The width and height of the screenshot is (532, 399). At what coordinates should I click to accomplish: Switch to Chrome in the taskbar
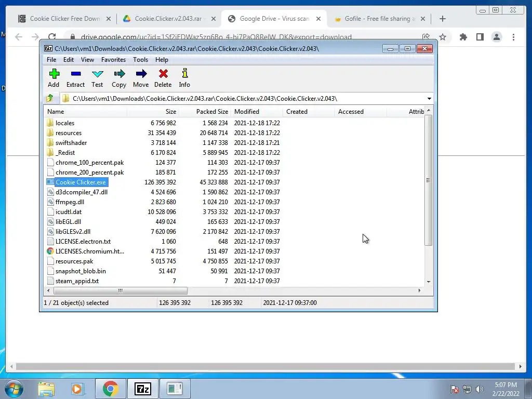(x=110, y=389)
